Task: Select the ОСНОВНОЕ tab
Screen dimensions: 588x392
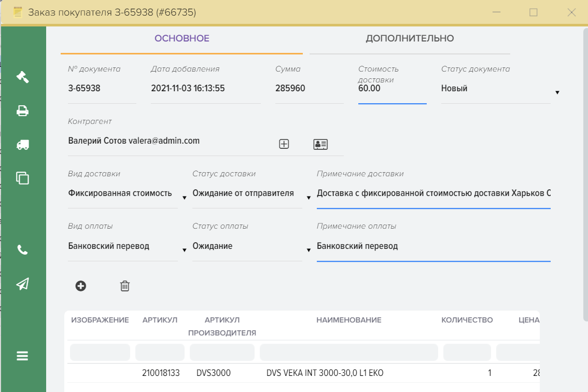Action: coord(181,38)
